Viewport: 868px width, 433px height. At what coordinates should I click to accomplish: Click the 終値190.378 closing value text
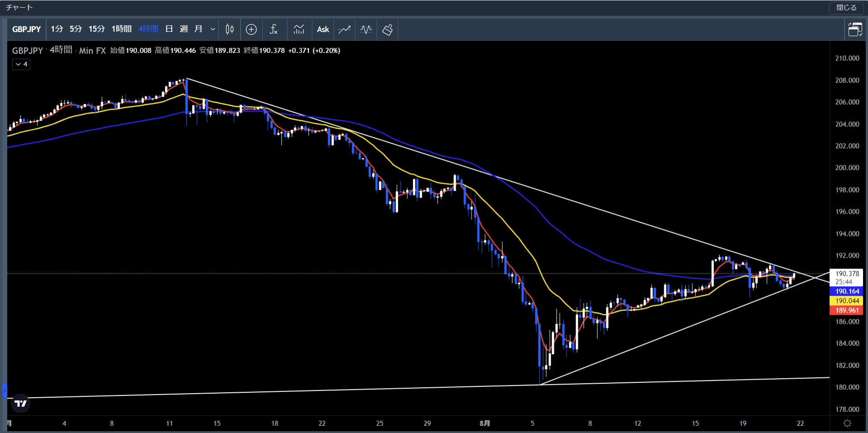(x=264, y=51)
